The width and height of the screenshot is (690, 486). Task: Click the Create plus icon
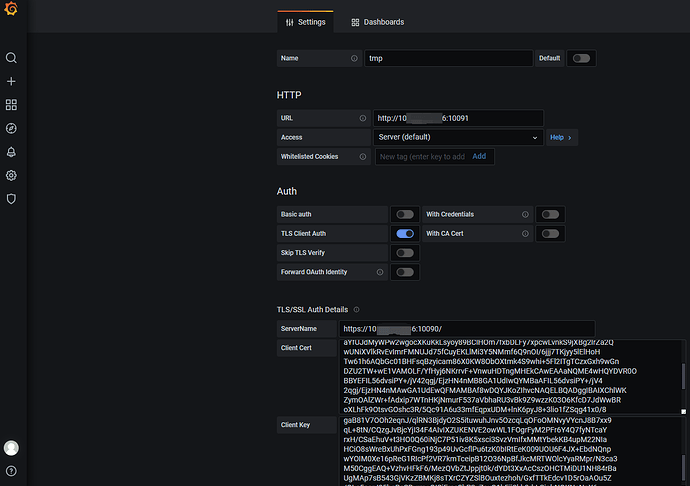tap(12, 81)
